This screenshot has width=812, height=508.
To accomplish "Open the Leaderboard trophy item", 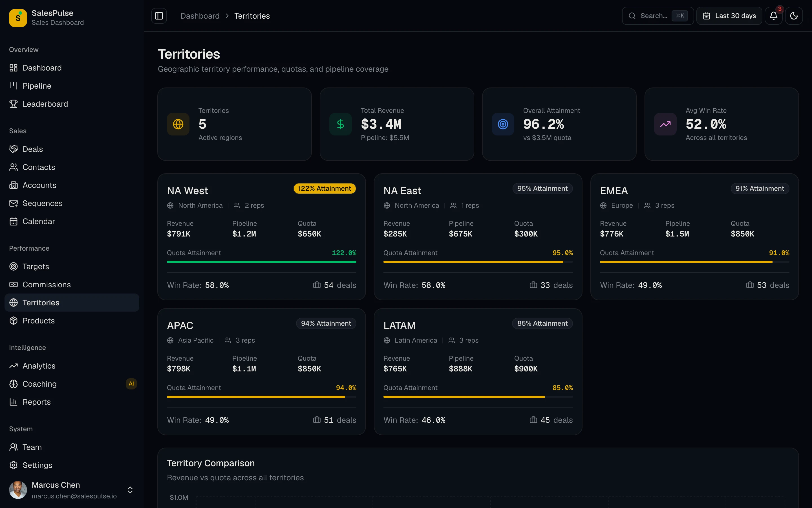I will (x=72, y=104).
